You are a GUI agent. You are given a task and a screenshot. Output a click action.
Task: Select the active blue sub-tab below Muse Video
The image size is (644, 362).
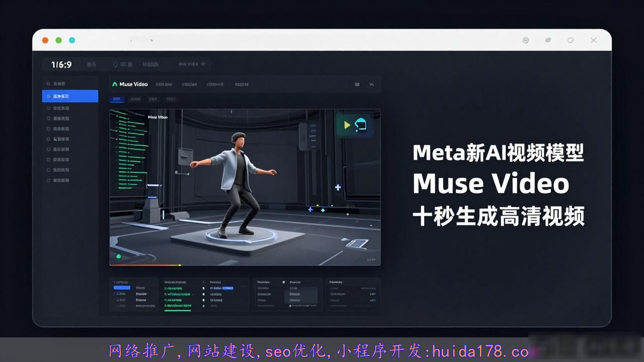click(117, 99)
